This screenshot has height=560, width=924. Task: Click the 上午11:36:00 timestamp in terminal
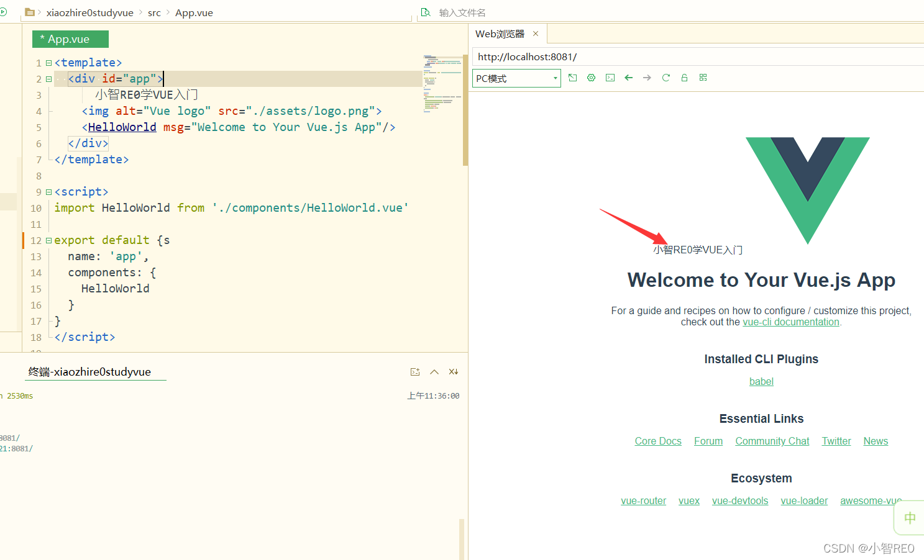(433, 395)
